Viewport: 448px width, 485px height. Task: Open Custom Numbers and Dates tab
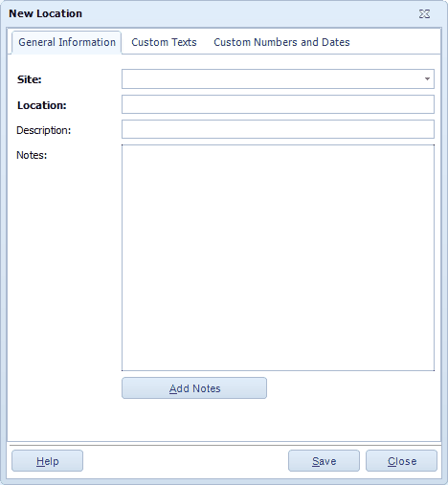click(x=281, y=42)
